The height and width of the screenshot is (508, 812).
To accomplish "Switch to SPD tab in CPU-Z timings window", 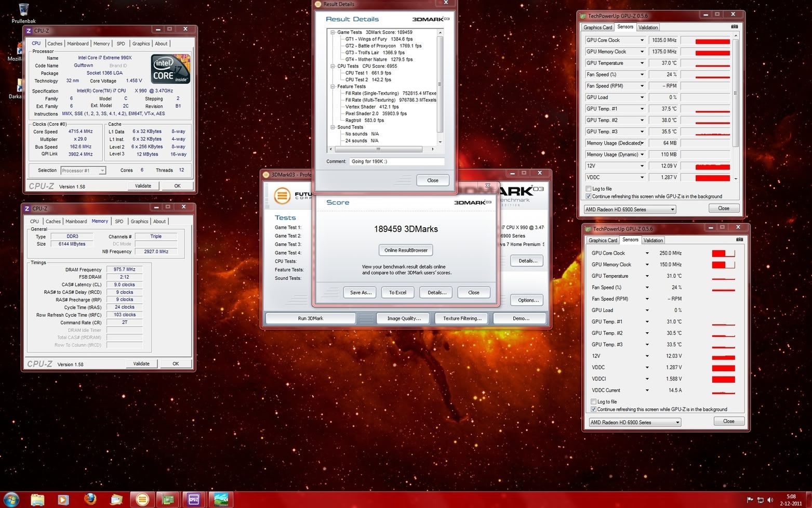I will (119, 222).
